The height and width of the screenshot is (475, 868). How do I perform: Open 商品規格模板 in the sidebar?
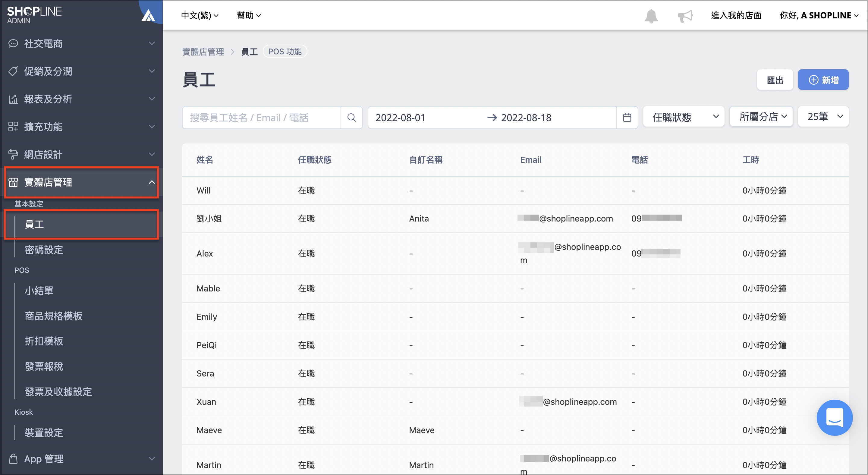[x=53, y=316]
